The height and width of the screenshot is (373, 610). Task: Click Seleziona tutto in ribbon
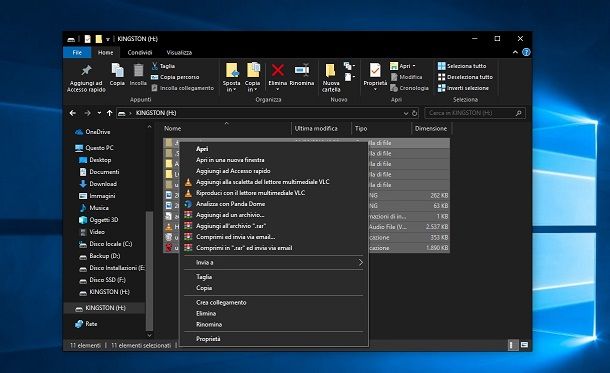pyautogui.click(x=462, y=66)
